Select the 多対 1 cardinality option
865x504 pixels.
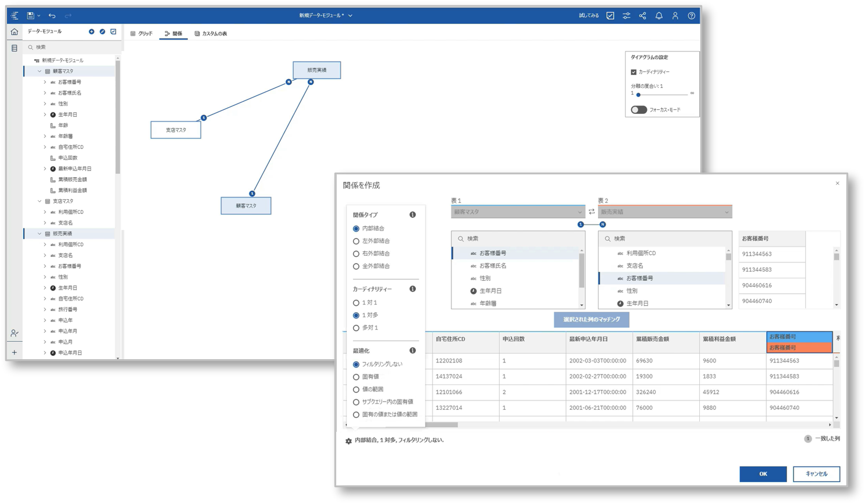pos(355,327)
